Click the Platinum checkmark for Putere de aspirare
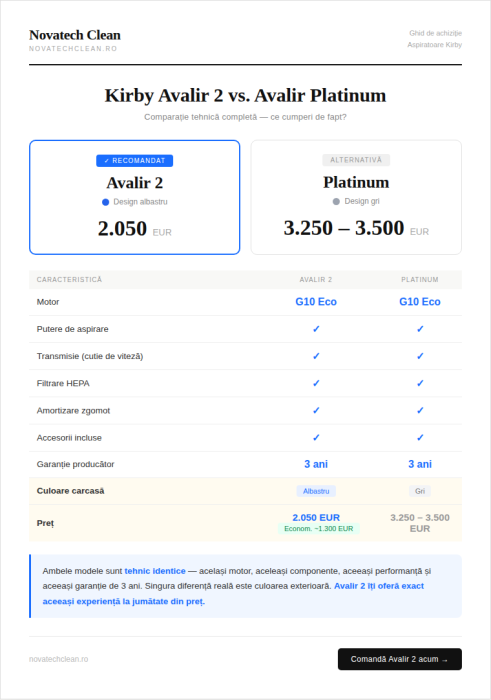491x700 pixels. coord(420,329)
